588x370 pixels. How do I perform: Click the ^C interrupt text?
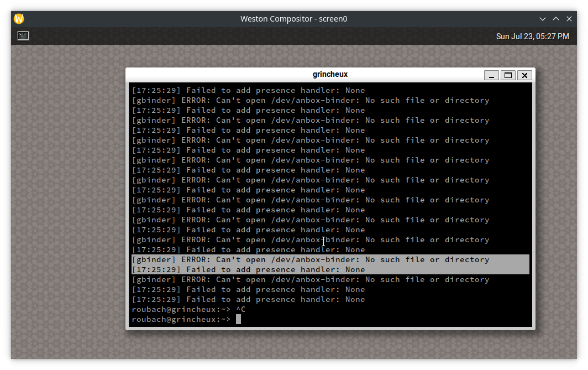click(240, 309)
